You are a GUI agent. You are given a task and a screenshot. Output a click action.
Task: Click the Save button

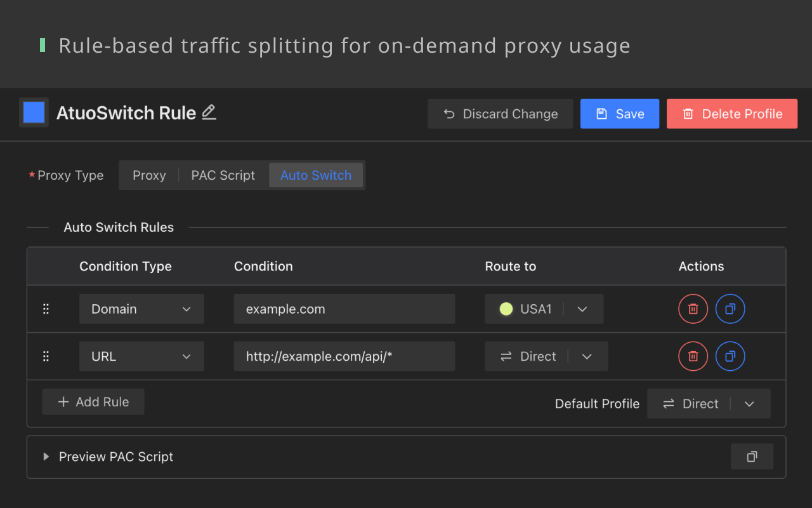tap(619, 114)
